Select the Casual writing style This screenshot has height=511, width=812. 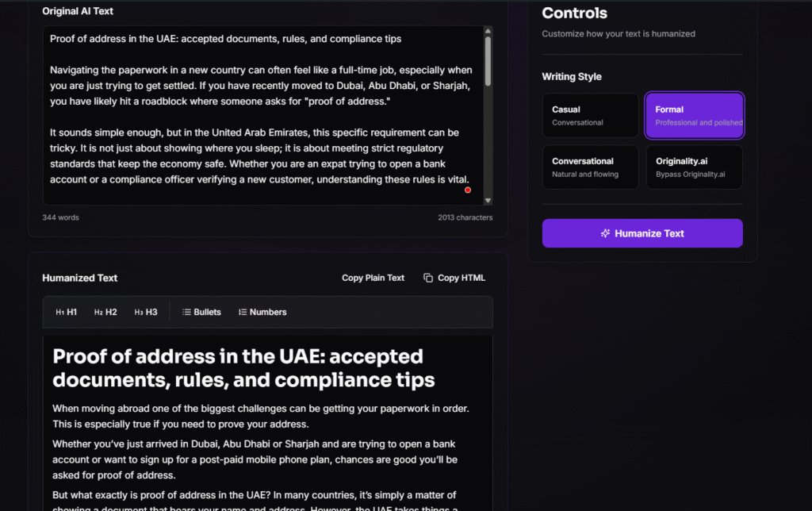(x=591, y=116)
